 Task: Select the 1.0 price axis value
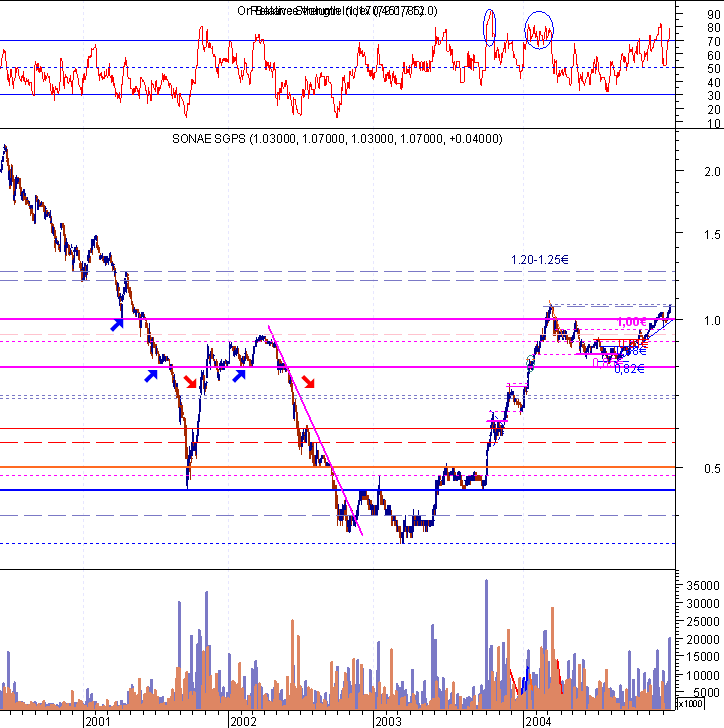[712, 320]
